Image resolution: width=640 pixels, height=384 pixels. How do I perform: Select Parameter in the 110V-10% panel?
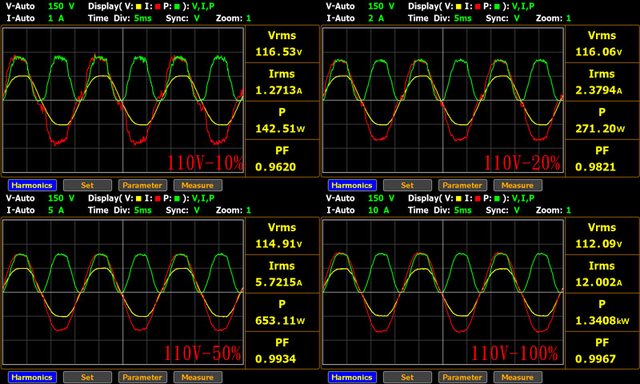(142, 185)
